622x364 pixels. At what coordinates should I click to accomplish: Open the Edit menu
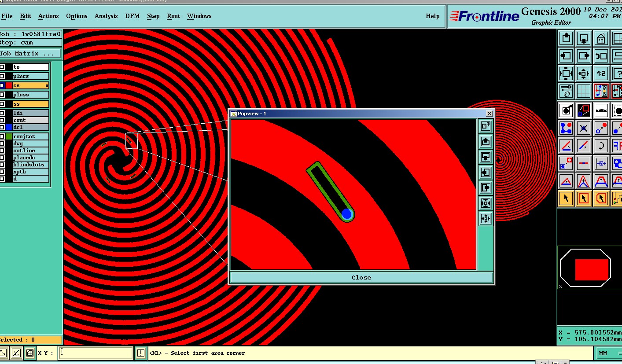click(26, 16)
